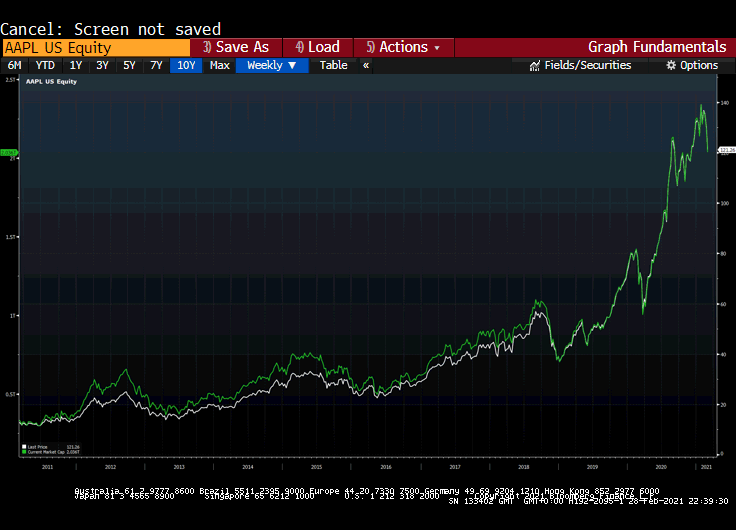Expand the Actions dropdown menu
Screen dimensions: 736x530
click(403, 47)
